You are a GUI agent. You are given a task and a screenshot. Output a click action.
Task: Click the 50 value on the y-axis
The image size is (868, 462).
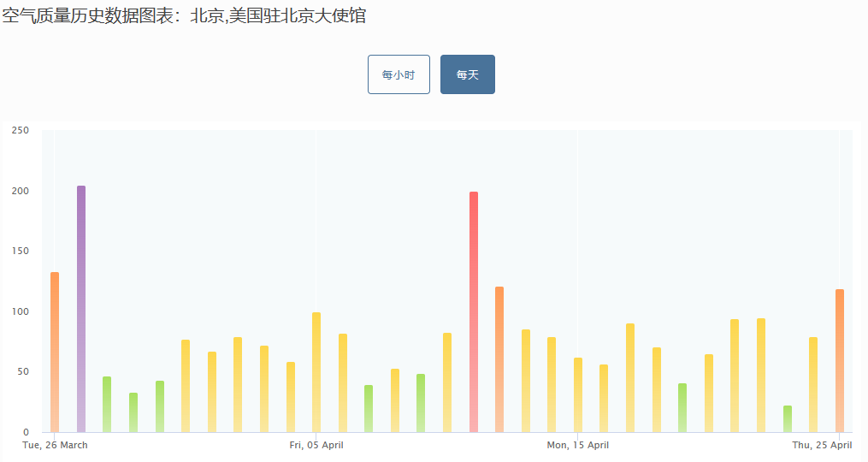coord(23,371)
